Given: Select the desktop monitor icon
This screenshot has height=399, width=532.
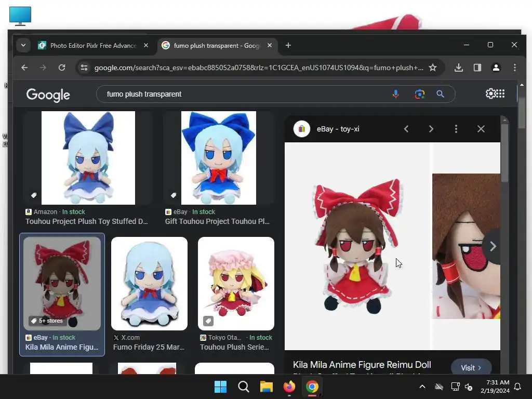Looking at the screenshot, I should (20, 16).
